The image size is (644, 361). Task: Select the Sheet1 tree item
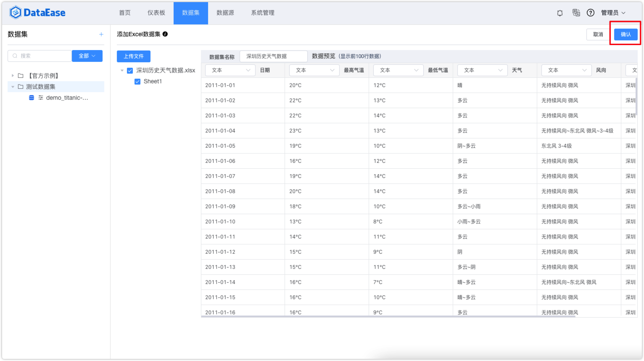click(153, 82)
